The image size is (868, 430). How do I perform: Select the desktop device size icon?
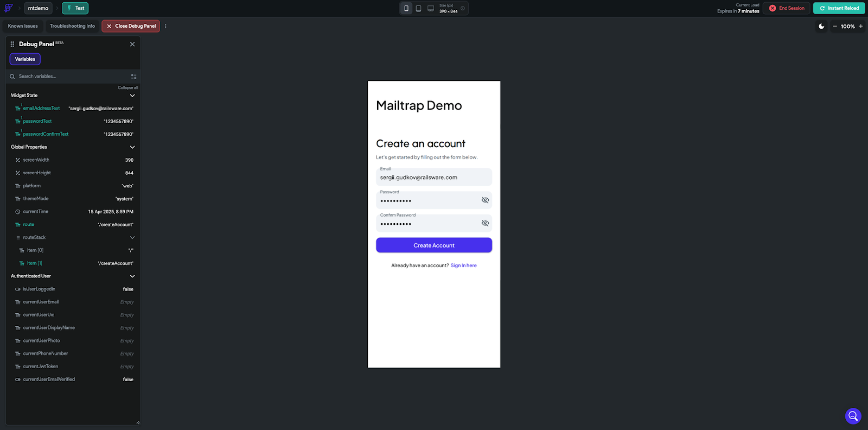coord(431,8)
